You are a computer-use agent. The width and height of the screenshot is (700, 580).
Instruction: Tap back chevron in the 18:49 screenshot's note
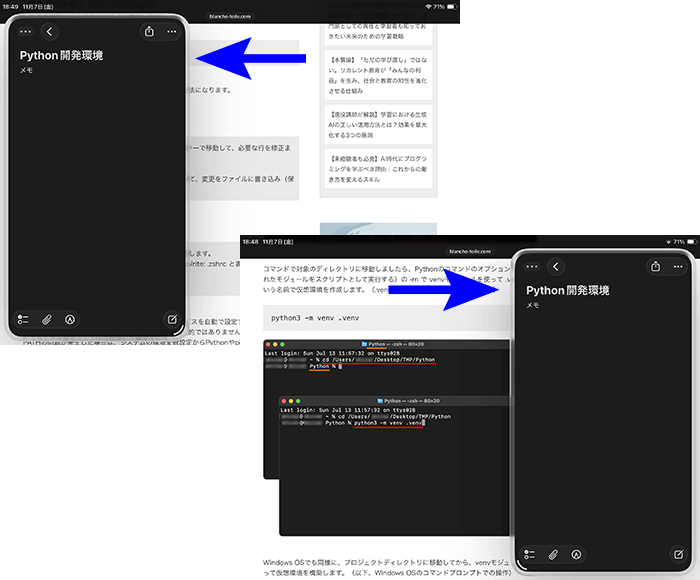coord(50,32)
